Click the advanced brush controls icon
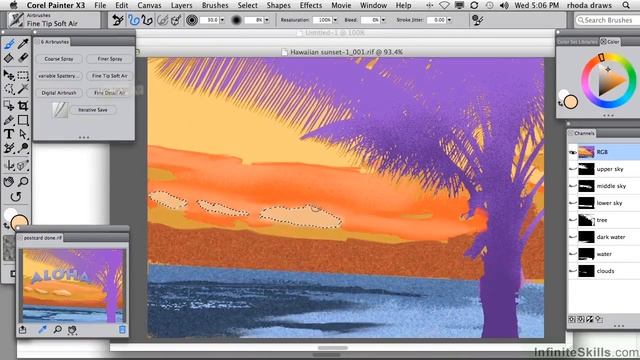The width and height of the screenshot is (640, 360). [x=477, y=20]
